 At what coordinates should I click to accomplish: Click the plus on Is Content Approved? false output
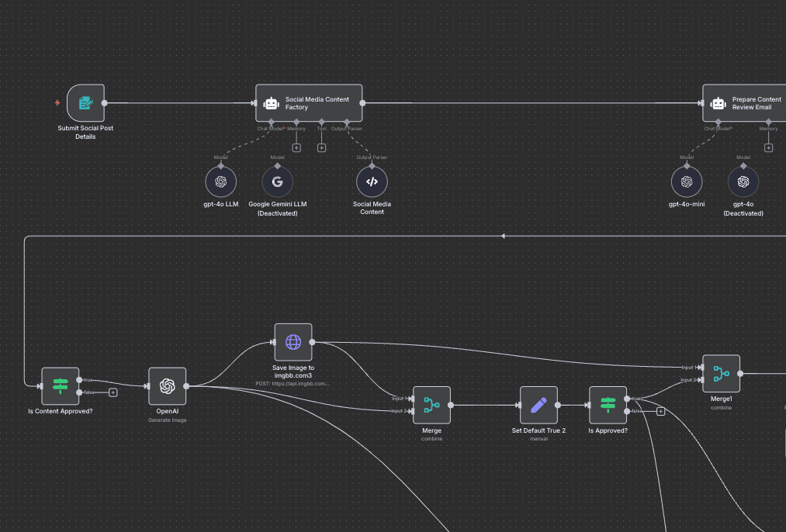click(x=113, y=392)
